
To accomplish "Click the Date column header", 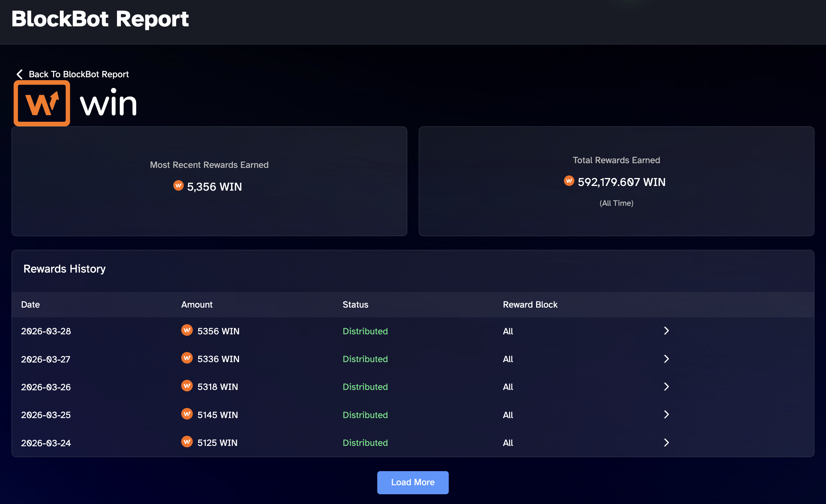I will [30, 305].
